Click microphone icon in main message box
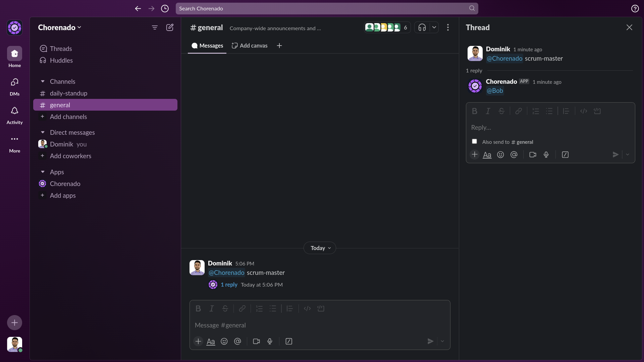The image size is (644, 362). point(270,341)
